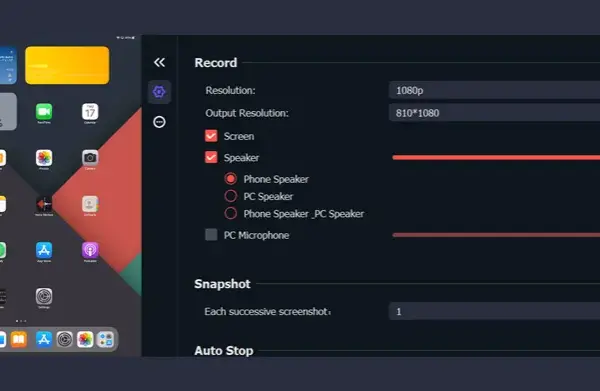The image size is (600, 391).
Task: Click the Record section heading
Action: (x=216, y=63)
